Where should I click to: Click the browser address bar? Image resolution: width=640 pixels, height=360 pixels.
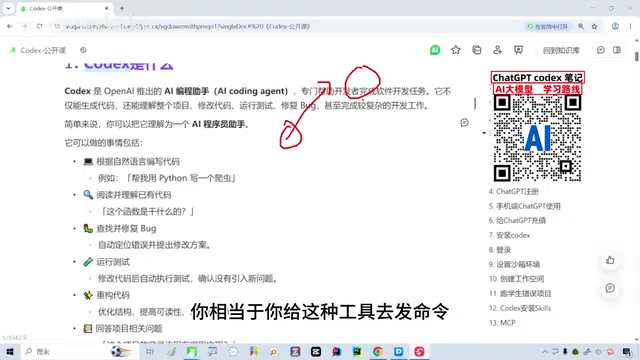pos(286,26)
